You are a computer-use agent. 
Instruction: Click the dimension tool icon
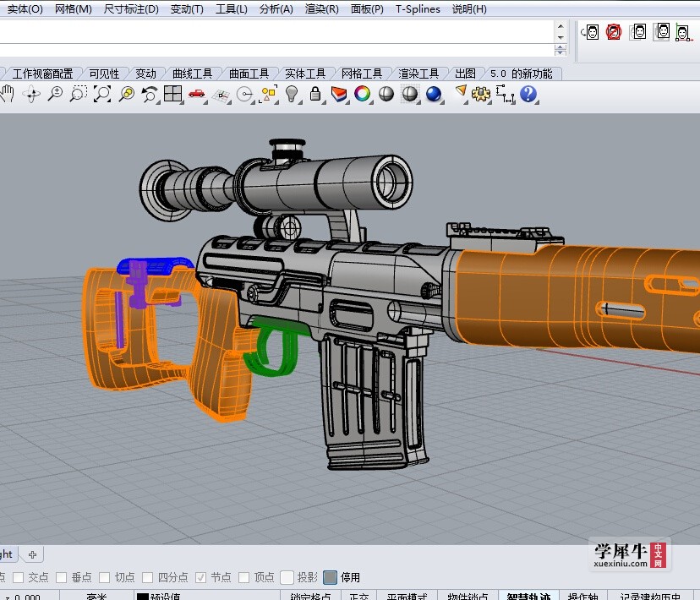(505, 94)
